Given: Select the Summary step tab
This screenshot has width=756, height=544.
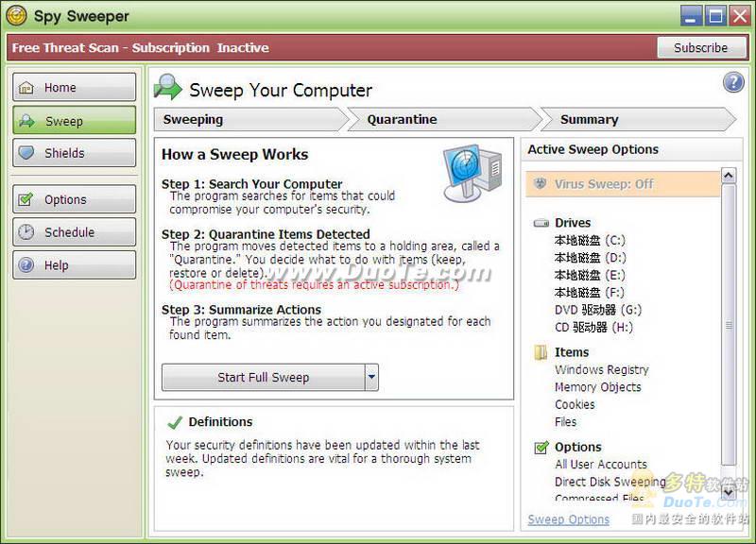Looking at the screenshot, I should 639,119.
